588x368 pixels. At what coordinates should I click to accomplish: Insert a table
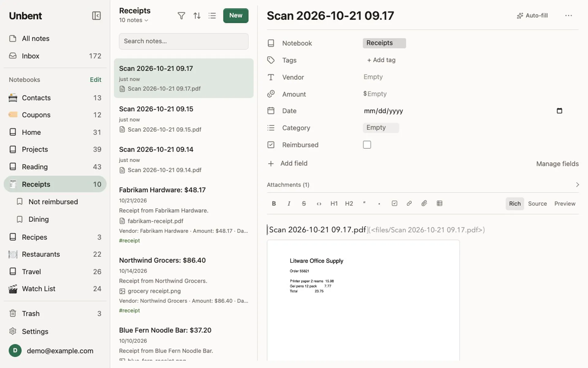tap(439, 204)
